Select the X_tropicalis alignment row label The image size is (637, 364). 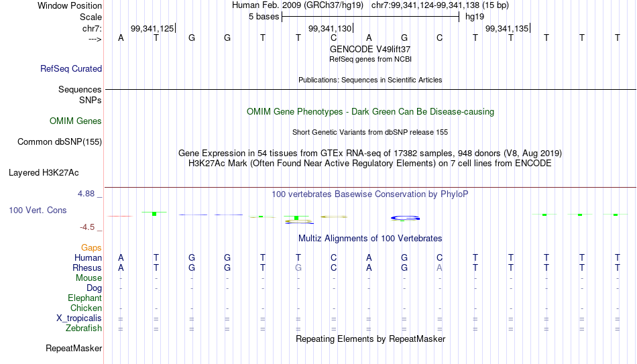[x=79, y=318]
